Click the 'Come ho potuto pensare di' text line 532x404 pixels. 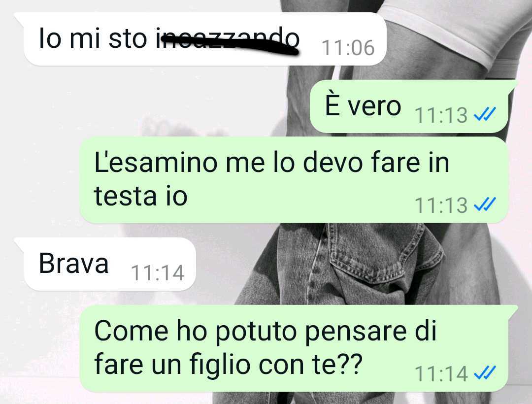tap(266, 332)
